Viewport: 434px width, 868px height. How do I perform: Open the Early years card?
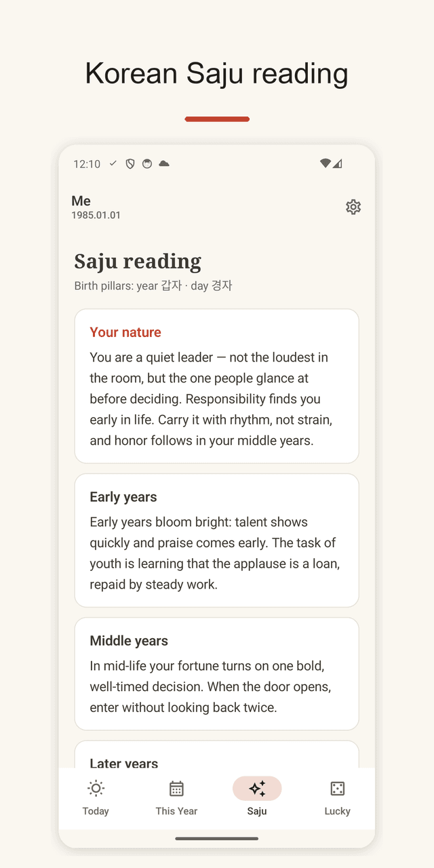point(216,540)
